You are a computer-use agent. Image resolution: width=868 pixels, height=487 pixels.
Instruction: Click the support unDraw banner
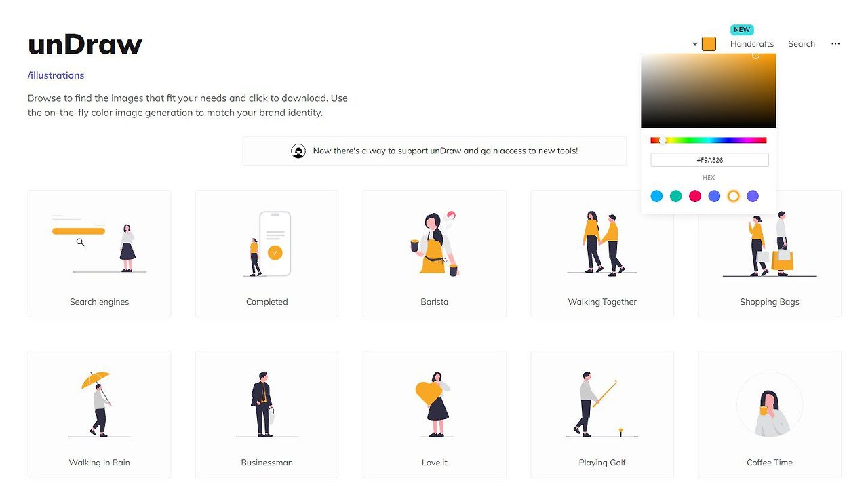point(435,151)
